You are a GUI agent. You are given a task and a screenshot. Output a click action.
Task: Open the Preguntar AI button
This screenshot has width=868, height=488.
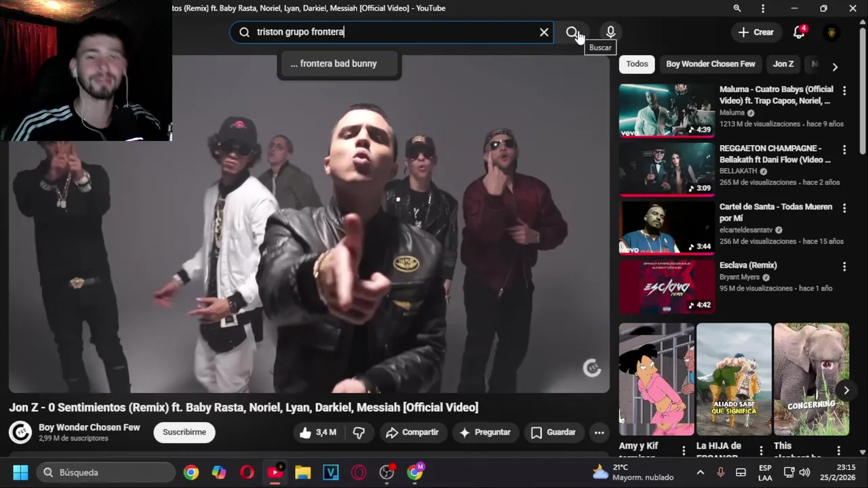485,432
